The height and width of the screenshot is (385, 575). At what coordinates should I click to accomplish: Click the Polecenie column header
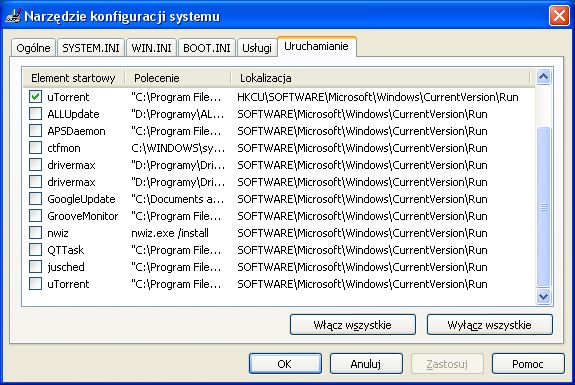coord(178,78)
